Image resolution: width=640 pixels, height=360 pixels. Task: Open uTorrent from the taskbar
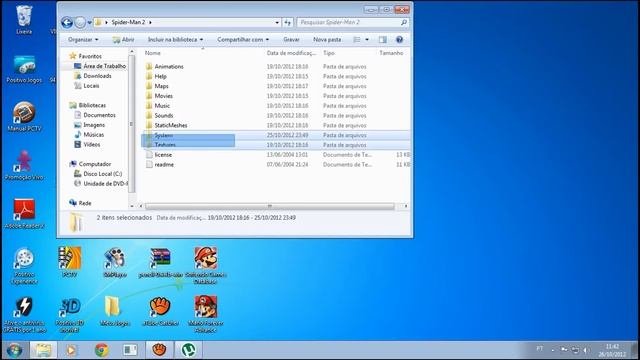pos(188,350)
